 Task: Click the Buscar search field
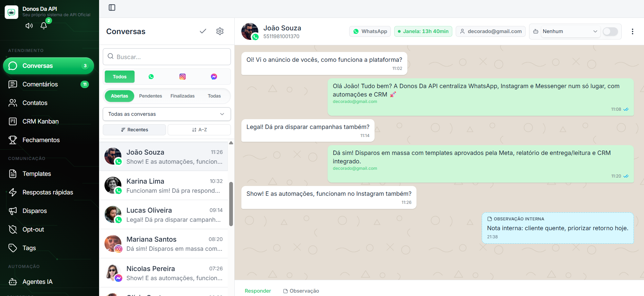167,57
